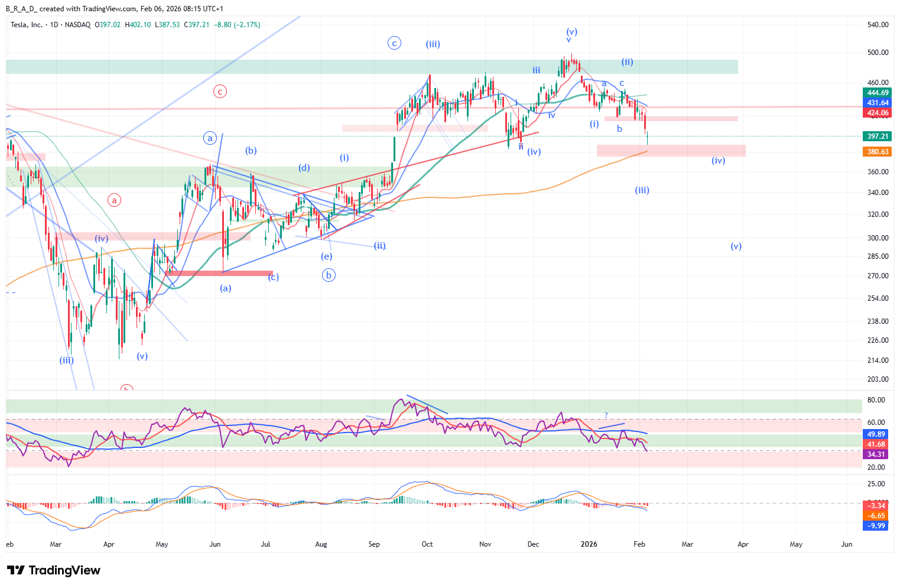
Task: Click the green 444.69 price label
Action: [x=878, y=93]
